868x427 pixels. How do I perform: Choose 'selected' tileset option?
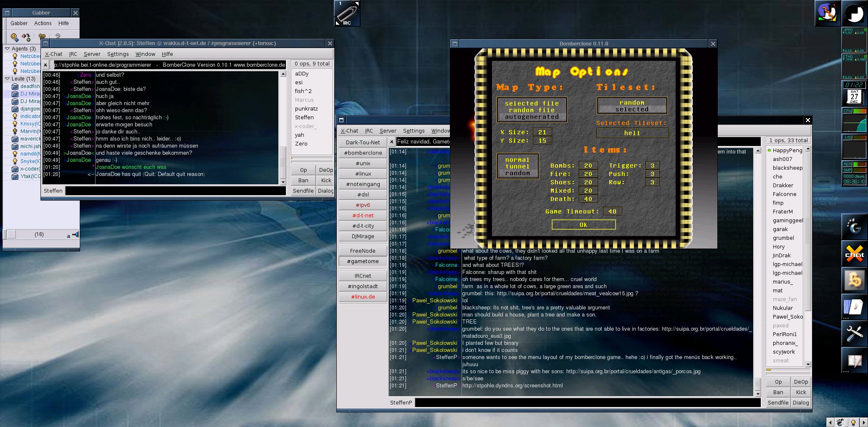(632, 109)
